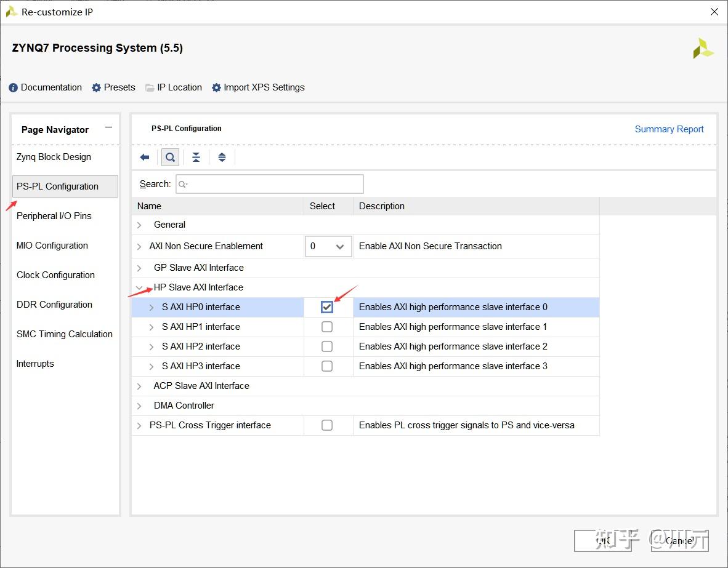Expand GP Slave AXI Interface row
Screen dimensions: 728x568
coord(139,268)
